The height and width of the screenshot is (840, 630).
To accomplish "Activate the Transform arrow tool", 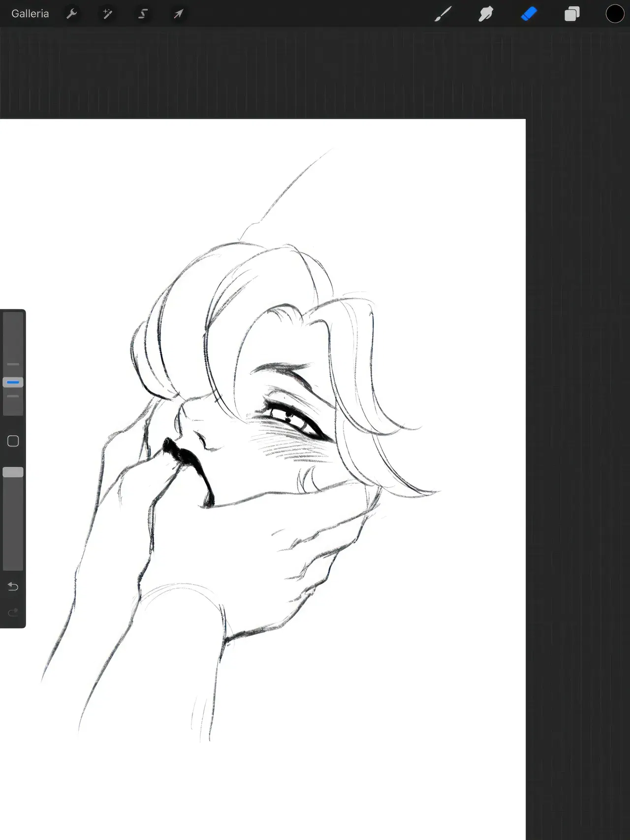I will pyautogui.click(x=178, y=14).
